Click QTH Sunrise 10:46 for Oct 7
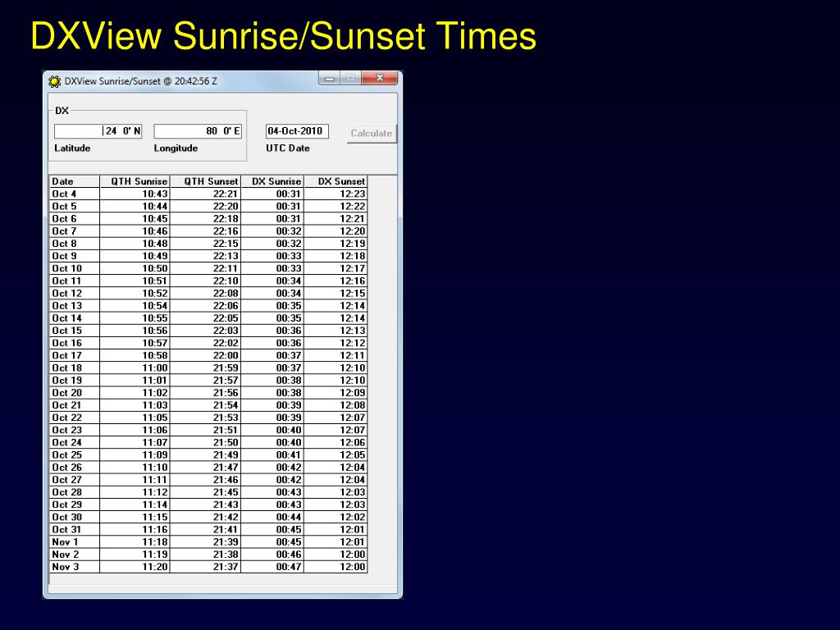 (x=135, y=231)
